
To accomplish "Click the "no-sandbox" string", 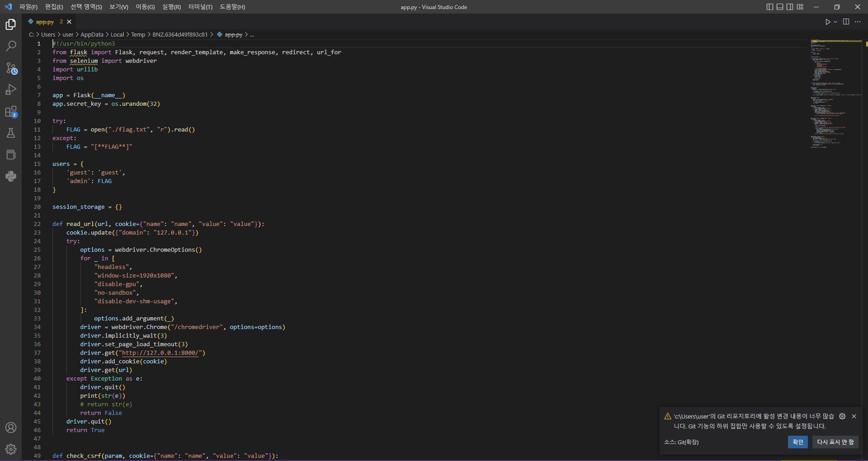I will tap(115, 293).
